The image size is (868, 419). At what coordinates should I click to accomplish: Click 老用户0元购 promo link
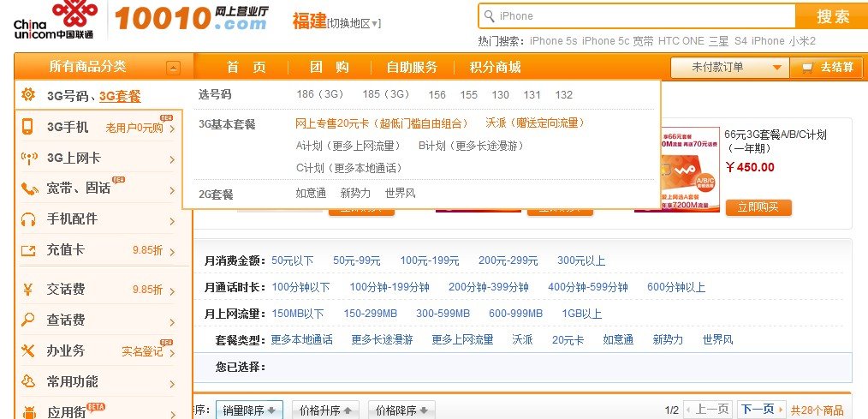[x=134, y=128]
